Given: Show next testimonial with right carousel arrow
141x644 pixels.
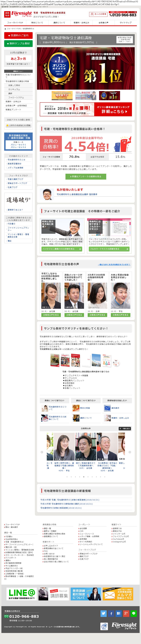Looking at the screenshot, I should (x=130, y=452).
